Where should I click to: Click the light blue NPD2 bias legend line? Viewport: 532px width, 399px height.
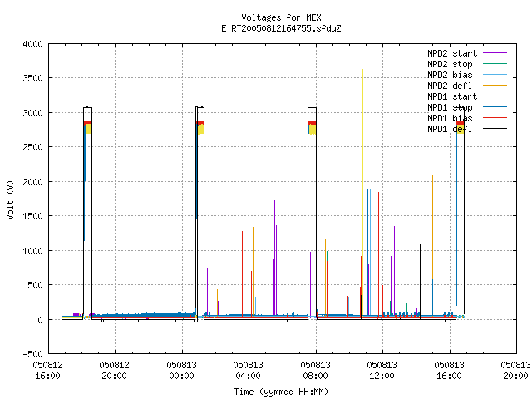495,75
